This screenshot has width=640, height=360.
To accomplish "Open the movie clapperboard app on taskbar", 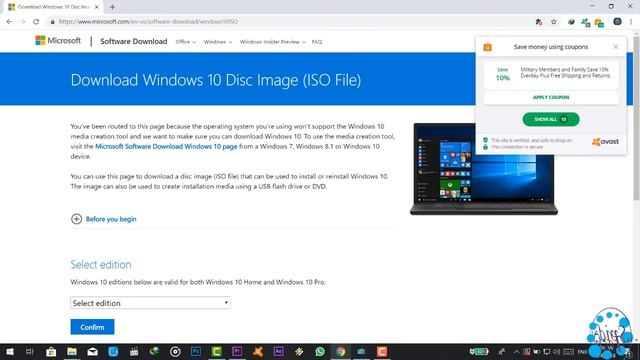I will pos(134,351).
